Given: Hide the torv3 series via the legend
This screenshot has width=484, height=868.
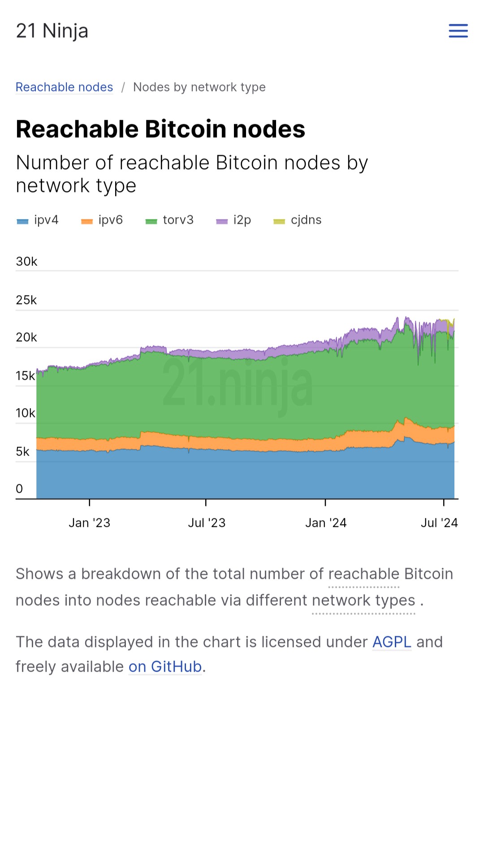Looking at the screenshot, I should point(178,220).
